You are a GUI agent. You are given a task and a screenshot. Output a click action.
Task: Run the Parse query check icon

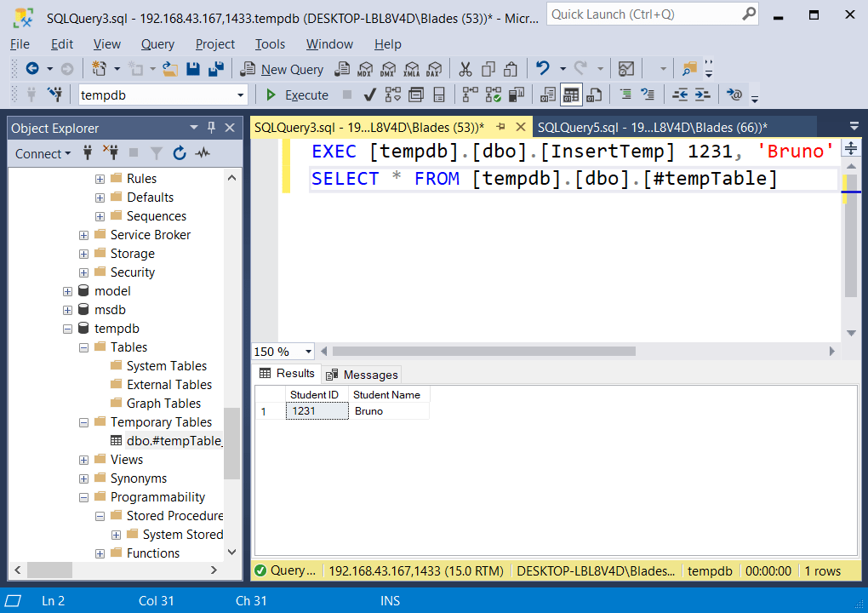369,95
